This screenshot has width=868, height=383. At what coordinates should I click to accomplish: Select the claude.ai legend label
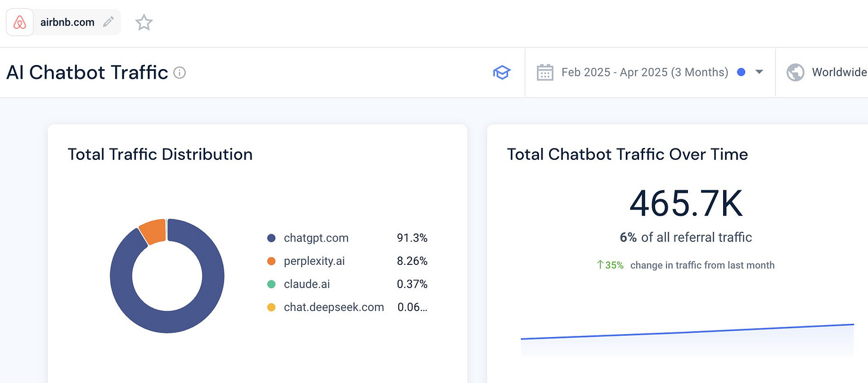[x=306, y=285]
